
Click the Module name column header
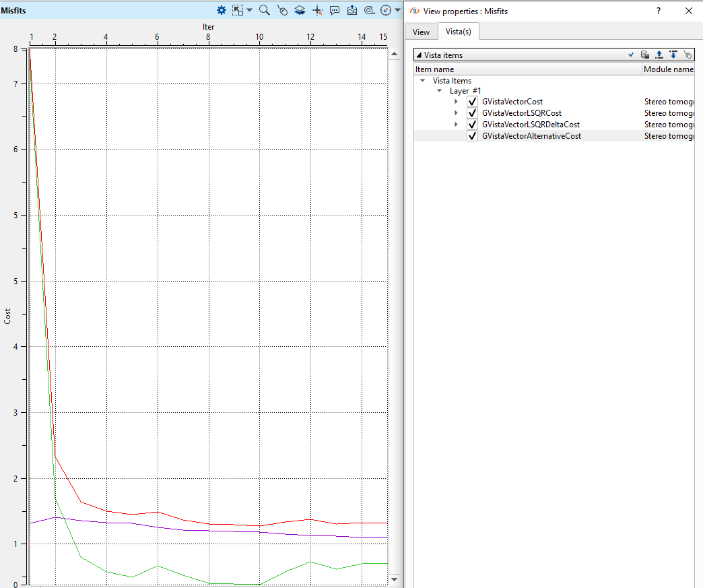coord(668,69)
